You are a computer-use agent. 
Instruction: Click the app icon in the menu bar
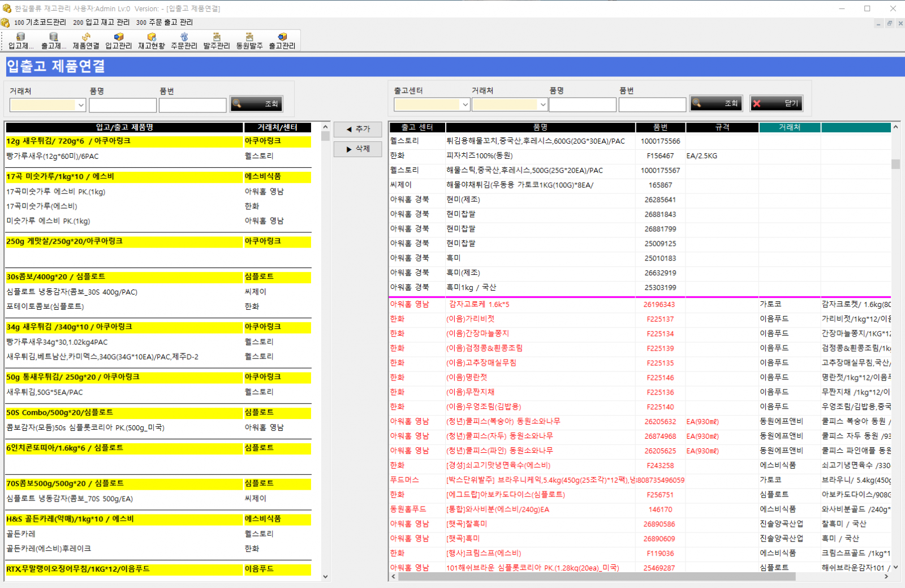pos(5,23)
